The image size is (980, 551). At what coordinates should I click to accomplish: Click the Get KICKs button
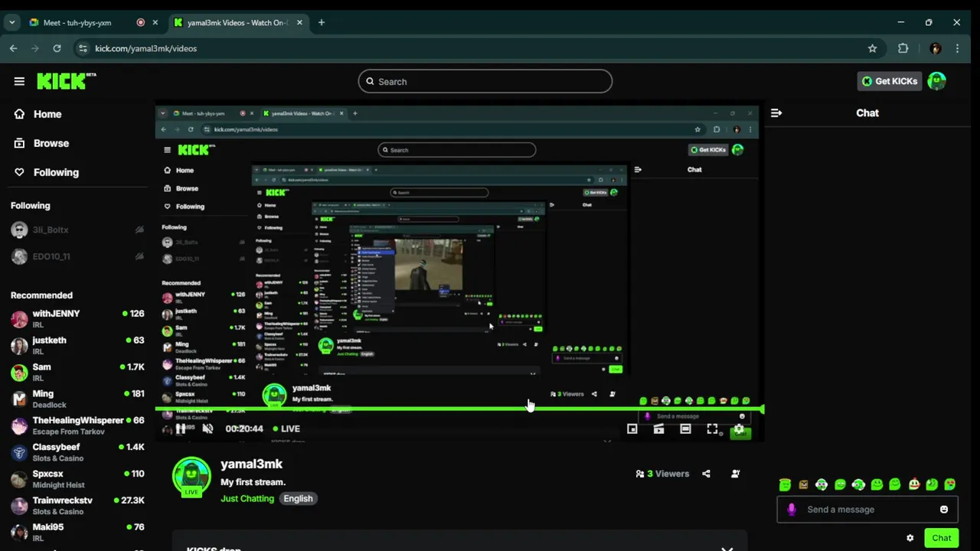point(889,81)
